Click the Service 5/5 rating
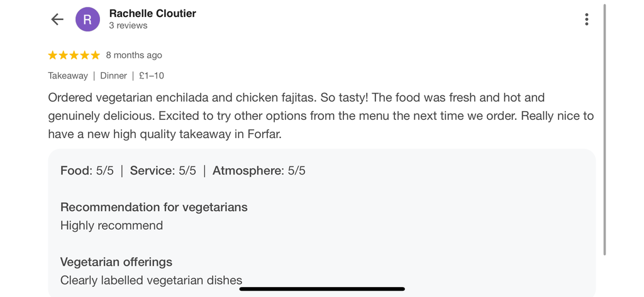The height and width of the screenshot is (297, 644). [163, 171]
